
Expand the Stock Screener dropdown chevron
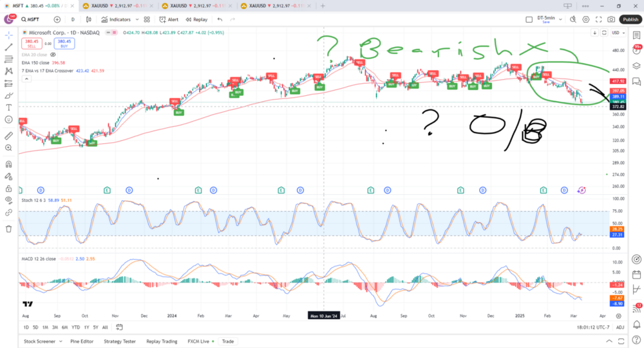point(61,342)
